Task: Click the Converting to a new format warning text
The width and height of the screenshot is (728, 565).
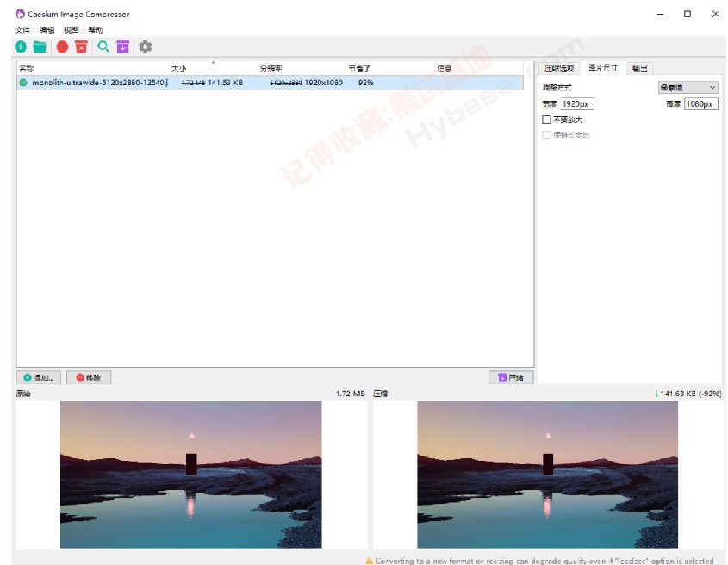Action: tap(544, 561)
